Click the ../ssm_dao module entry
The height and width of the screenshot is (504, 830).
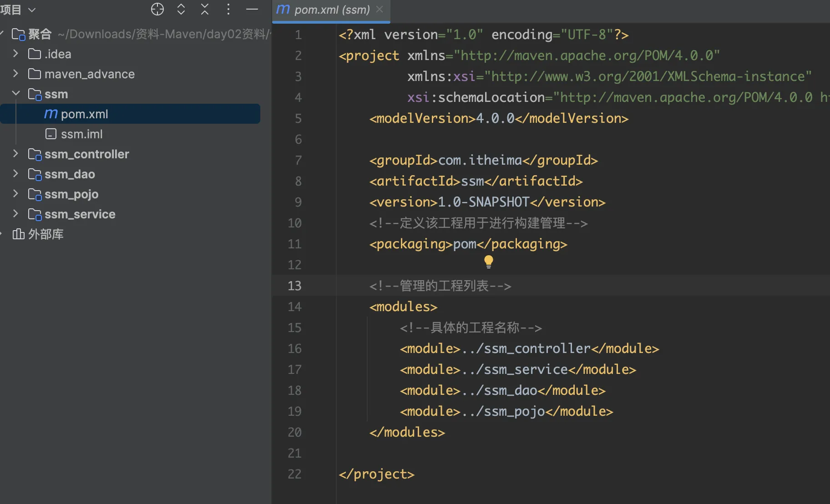point(502,390)
